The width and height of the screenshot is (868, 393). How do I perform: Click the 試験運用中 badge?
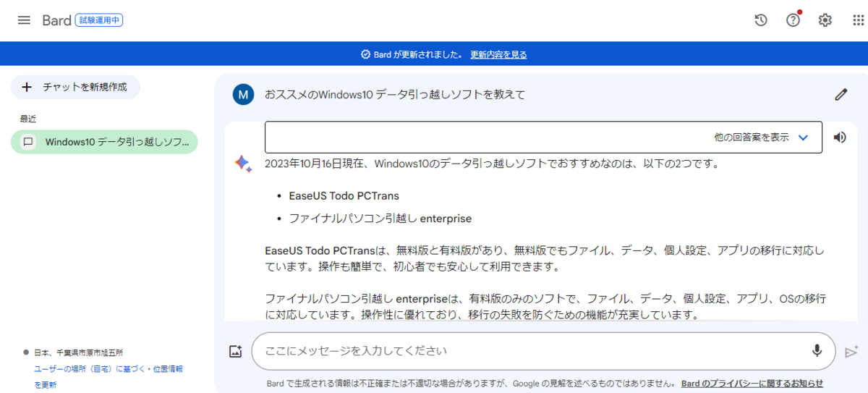coord(99,20)
